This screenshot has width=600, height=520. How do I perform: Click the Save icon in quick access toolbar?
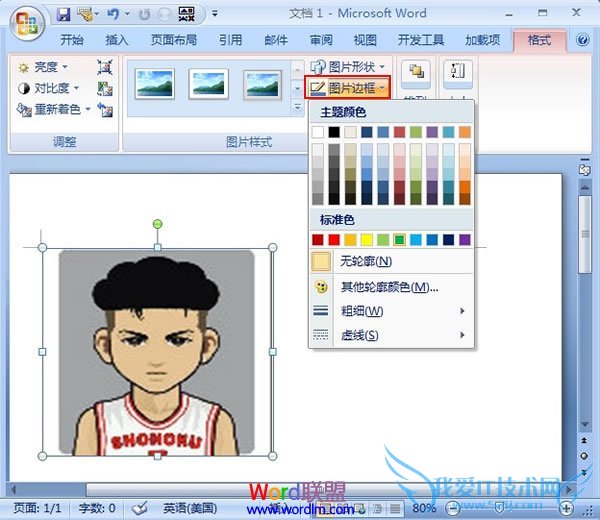(x=63, y=15)
